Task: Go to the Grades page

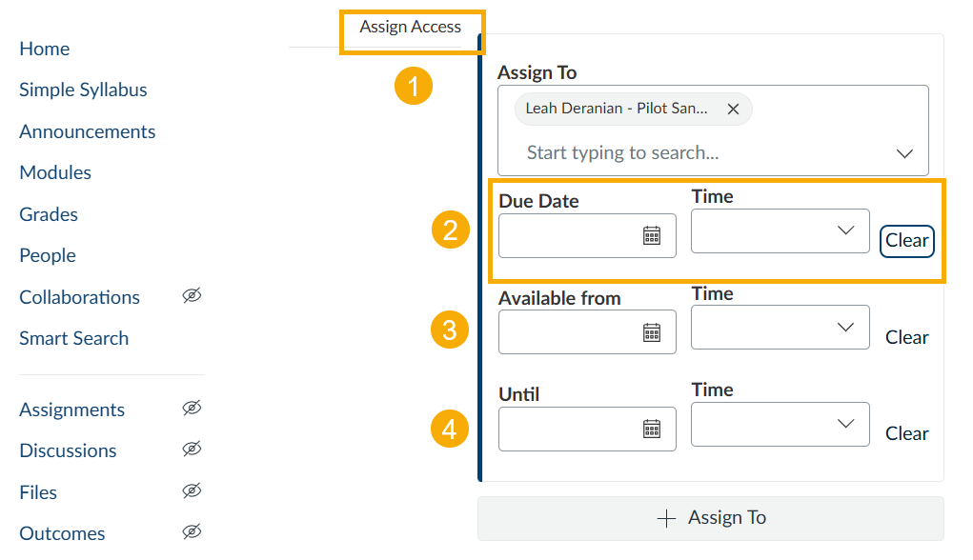Action: pyautogui.click(x=49, y=214)
